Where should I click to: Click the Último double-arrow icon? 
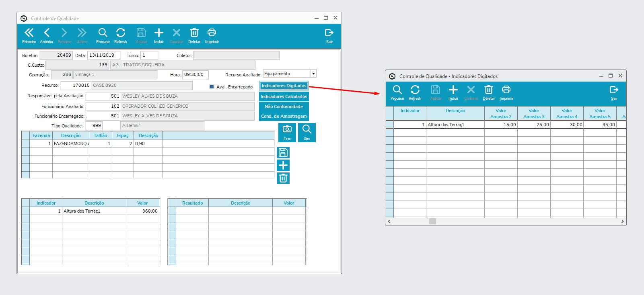click(82, 35)
